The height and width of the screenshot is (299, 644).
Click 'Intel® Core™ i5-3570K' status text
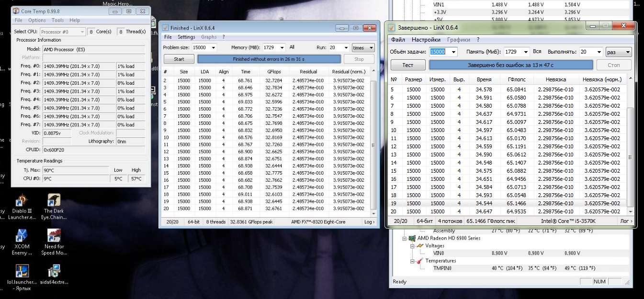pyautogui.click(x=568, y=221)
